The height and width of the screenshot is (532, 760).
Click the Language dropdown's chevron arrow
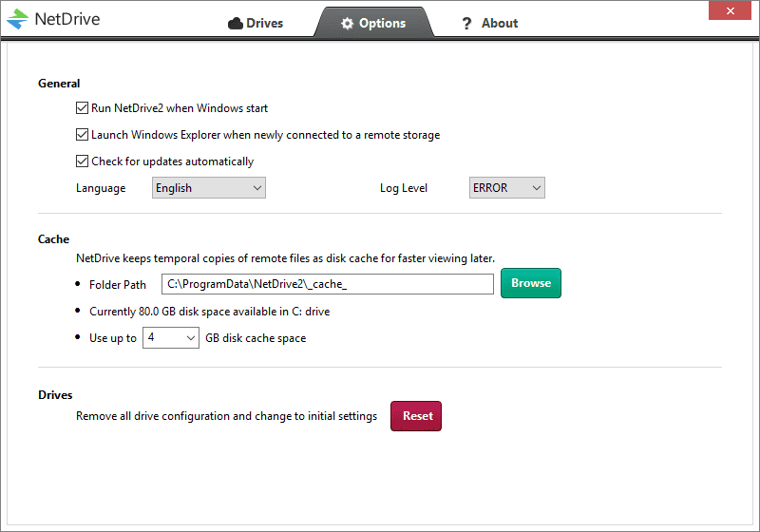[x=256, y=188]
